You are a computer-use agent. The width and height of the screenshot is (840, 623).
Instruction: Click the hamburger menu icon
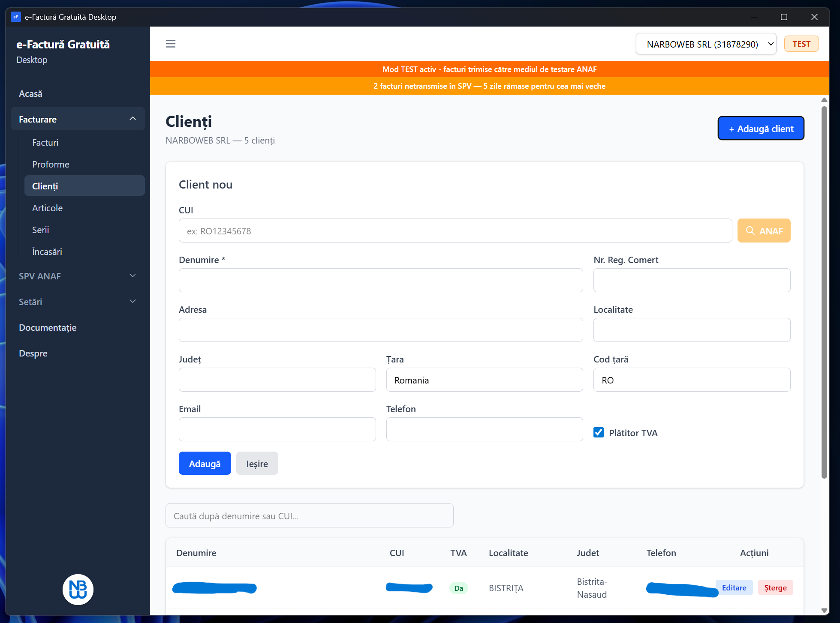tap(171, 44)
